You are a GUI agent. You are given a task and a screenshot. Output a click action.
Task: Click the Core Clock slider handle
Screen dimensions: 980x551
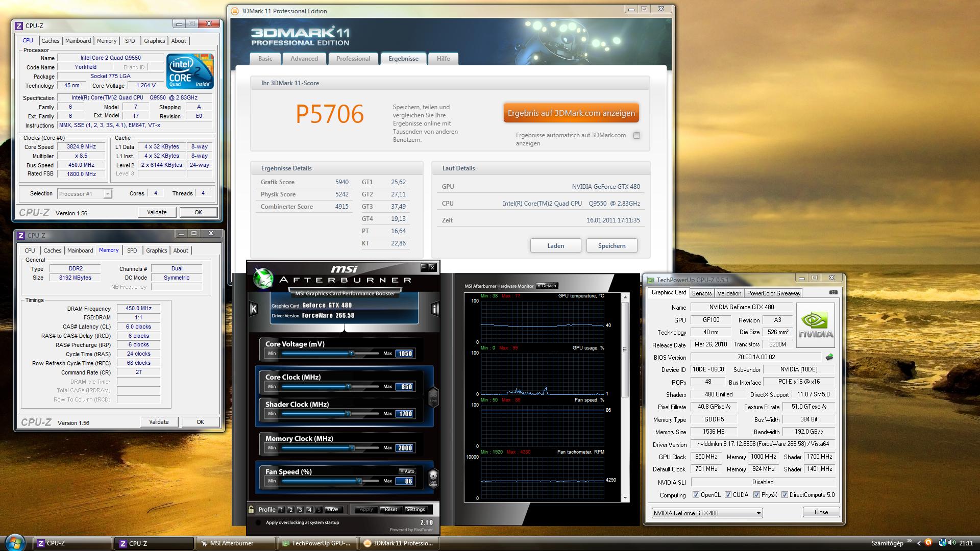349,387
